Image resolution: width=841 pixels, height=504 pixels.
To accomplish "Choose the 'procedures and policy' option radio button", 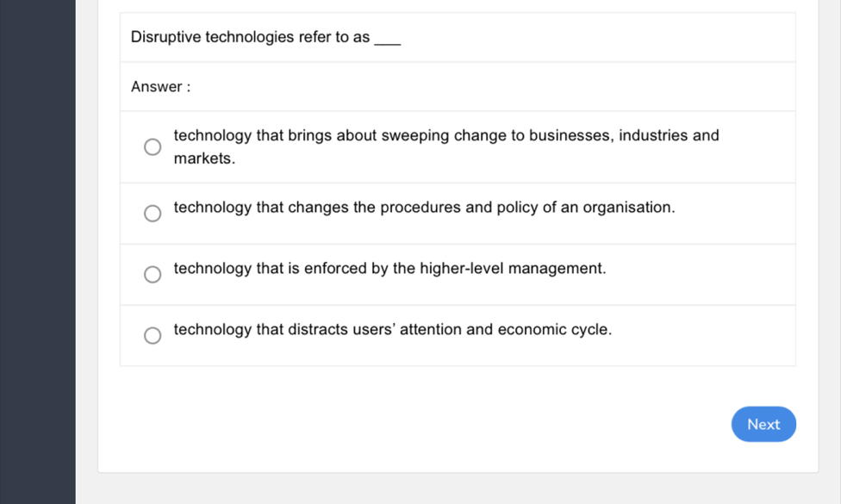I will click(153, 214).
